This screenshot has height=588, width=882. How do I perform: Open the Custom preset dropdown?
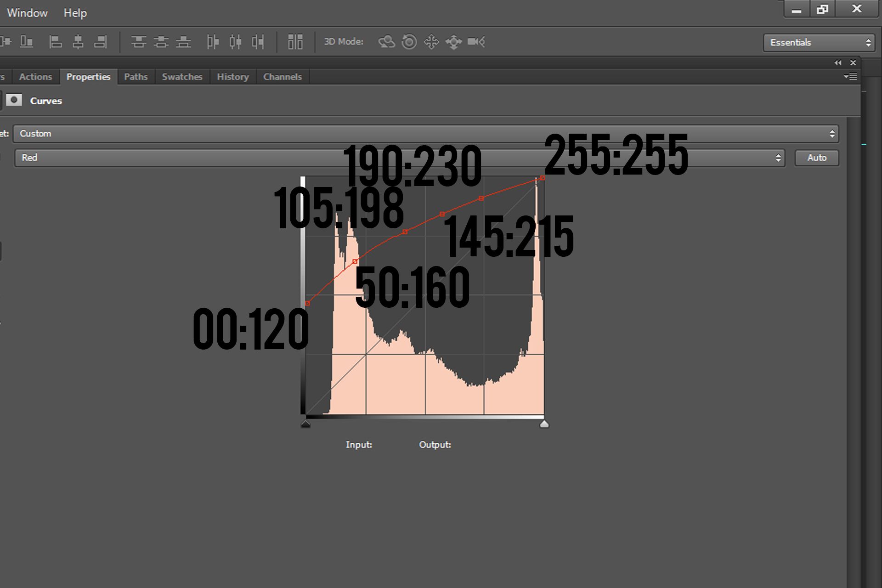(426, 134)
